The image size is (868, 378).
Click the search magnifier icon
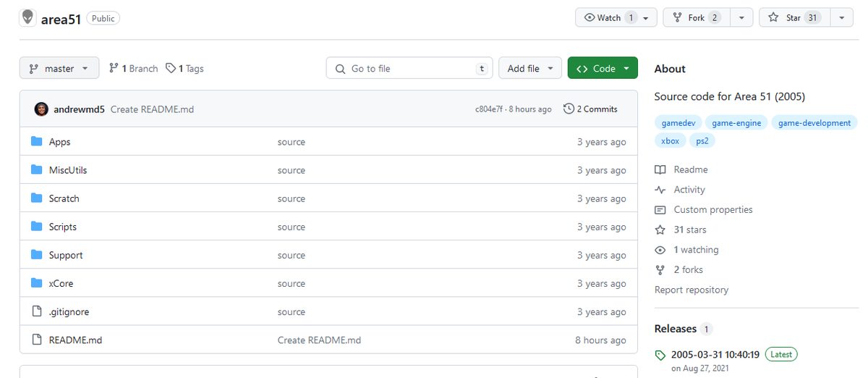coord(340,69)
